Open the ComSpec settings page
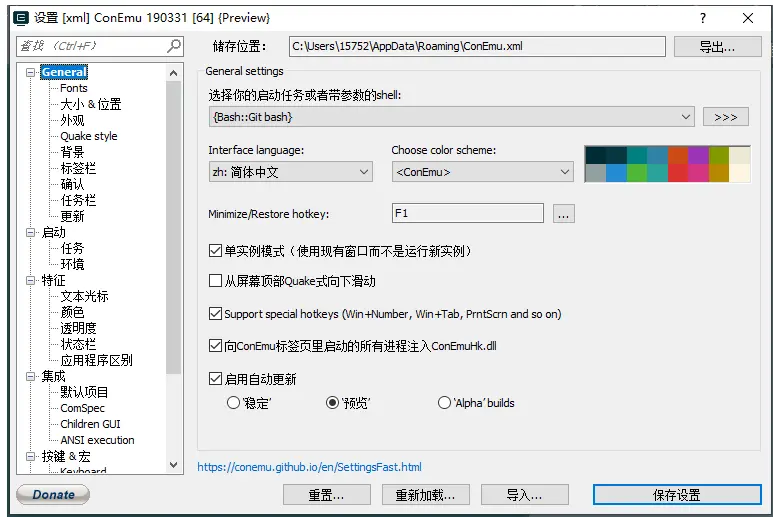This screenshot has height=517, width=773. pyautogui.click(x=82, y=408)
